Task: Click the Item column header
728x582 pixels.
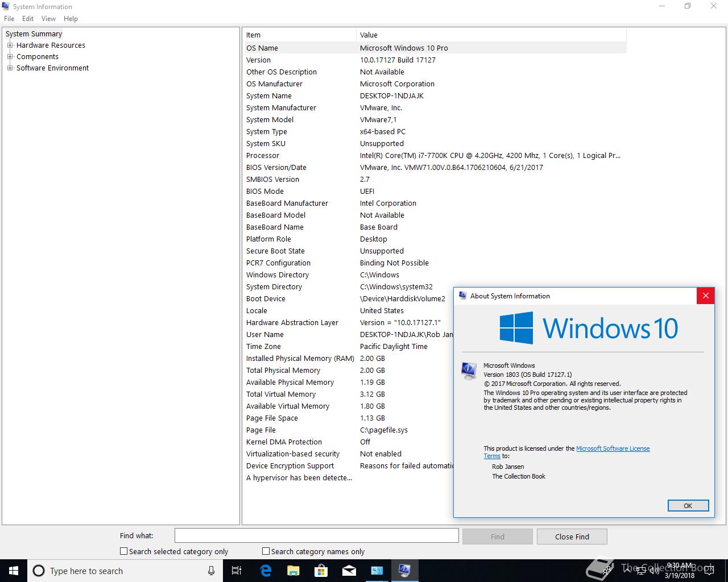Action: pyautogui.click(x=300, y=35)
